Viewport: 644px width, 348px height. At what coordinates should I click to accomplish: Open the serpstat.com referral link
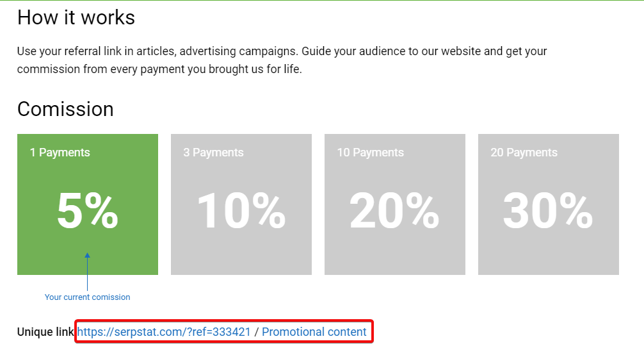pyautogui.click(x=164, y=332)
